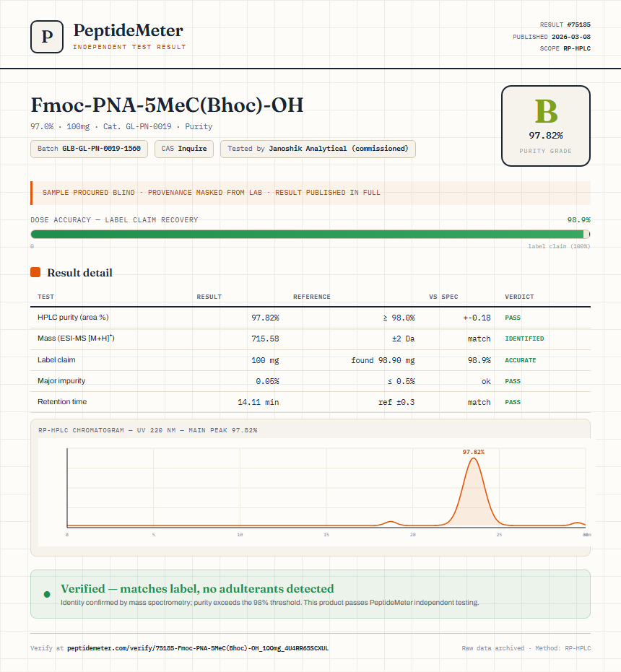Click the PUBLISHED 2026-03-08 date
Image resolution: width=621 pixels, height=672 pixels.
552,37
